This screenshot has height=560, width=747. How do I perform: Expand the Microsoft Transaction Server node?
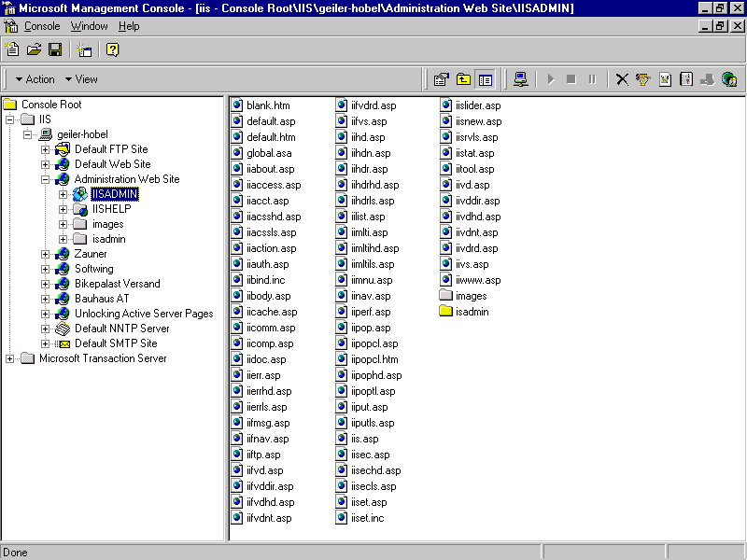tap(9, 358)
